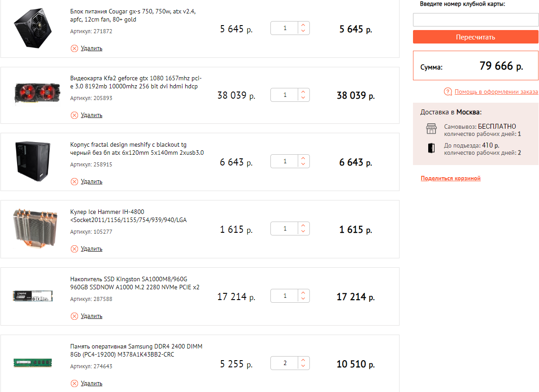Image resolution: width=539 pixels, height=392 pixels.
Task: Click the self-pickup store icon
Action: coord(431,129)
